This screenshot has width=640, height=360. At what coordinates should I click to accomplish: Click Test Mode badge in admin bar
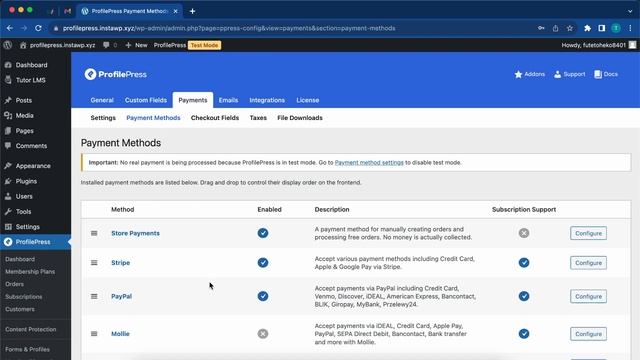click(x=204, y=45)
